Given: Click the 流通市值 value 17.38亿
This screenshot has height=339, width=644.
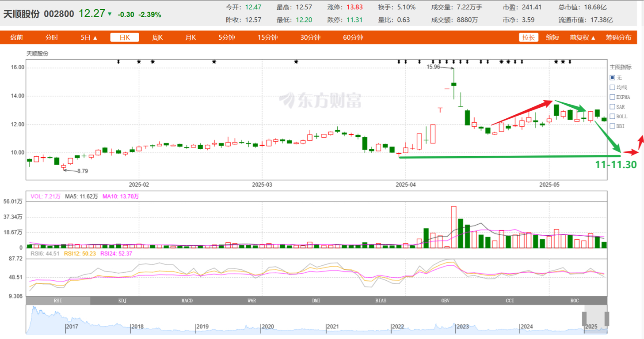Looking at the screenshot, I should pos(602,20).
